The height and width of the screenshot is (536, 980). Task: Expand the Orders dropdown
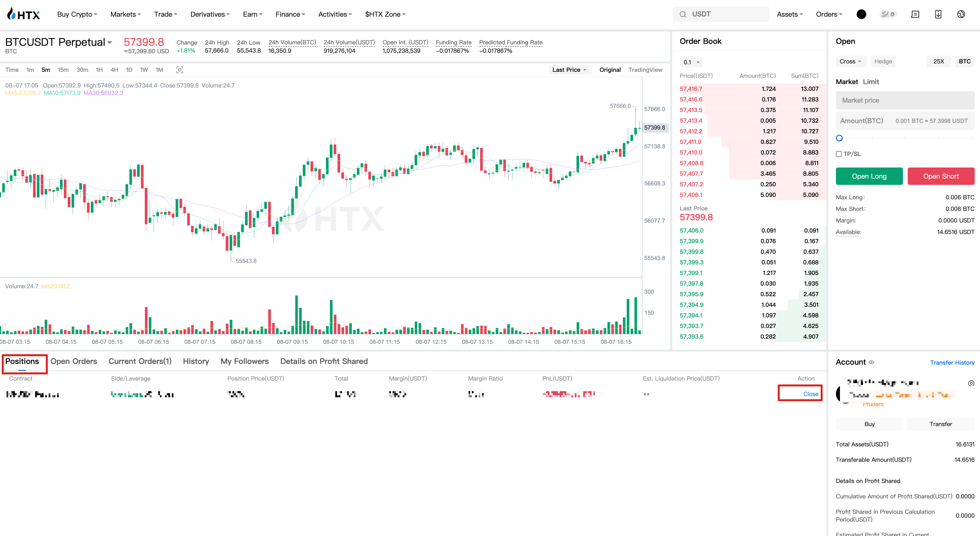point(829,14)
